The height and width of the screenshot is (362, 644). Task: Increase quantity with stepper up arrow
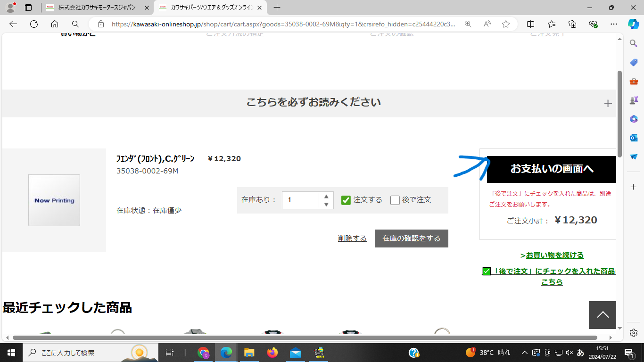pyautogui.click(x=326, y=197)
